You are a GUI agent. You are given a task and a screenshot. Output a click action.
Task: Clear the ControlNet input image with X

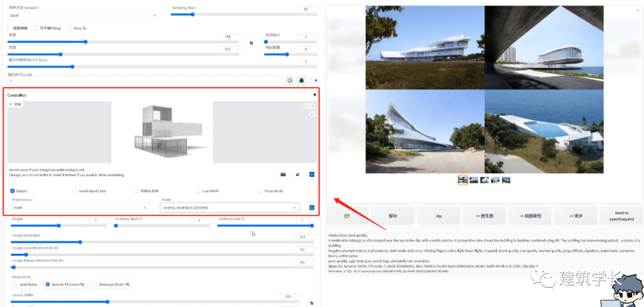point(312,106)
